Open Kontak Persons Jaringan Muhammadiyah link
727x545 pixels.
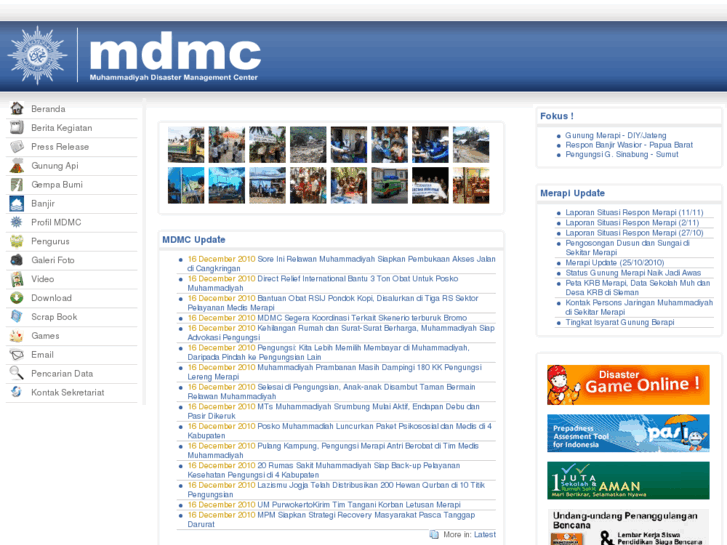tap(639, 308)
